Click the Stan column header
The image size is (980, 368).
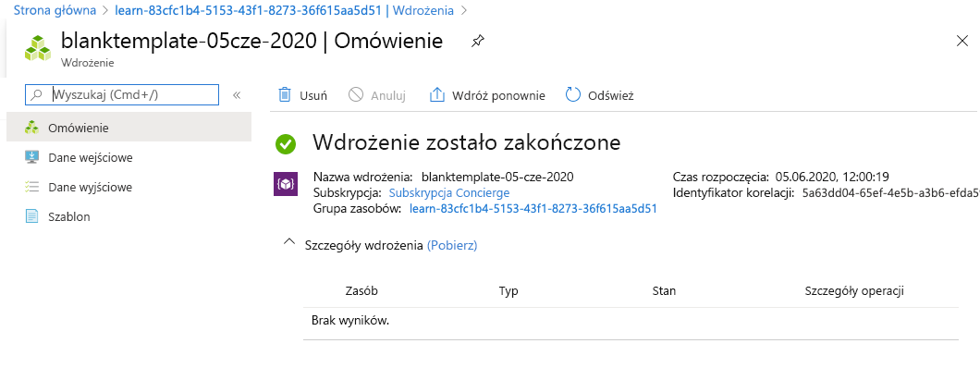coord(664,290)
